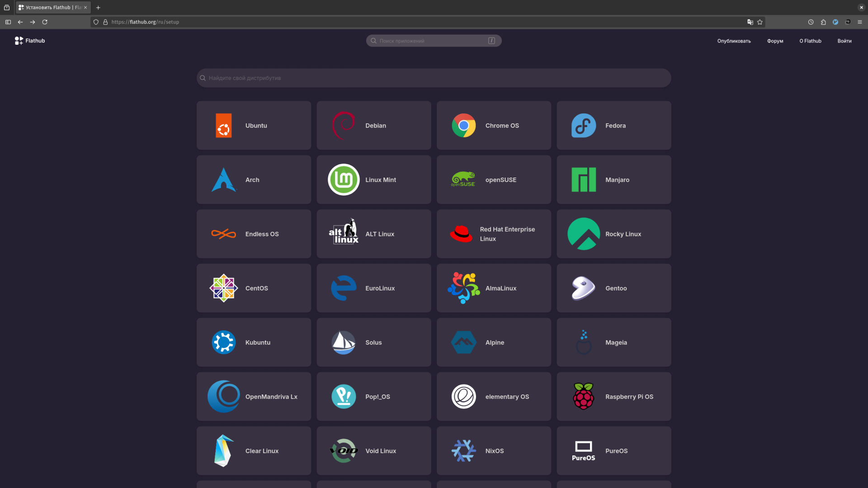Image resolution: width=868 pixels, height=488 pixels.
Task: Click the Mageia logo icon
Action: [584, 343]
